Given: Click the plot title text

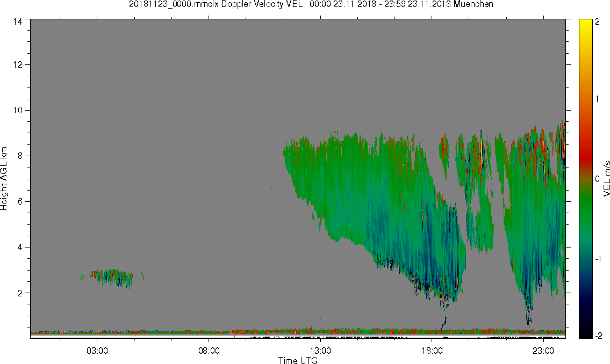Looking at the screenshot, I should point(311,4).
